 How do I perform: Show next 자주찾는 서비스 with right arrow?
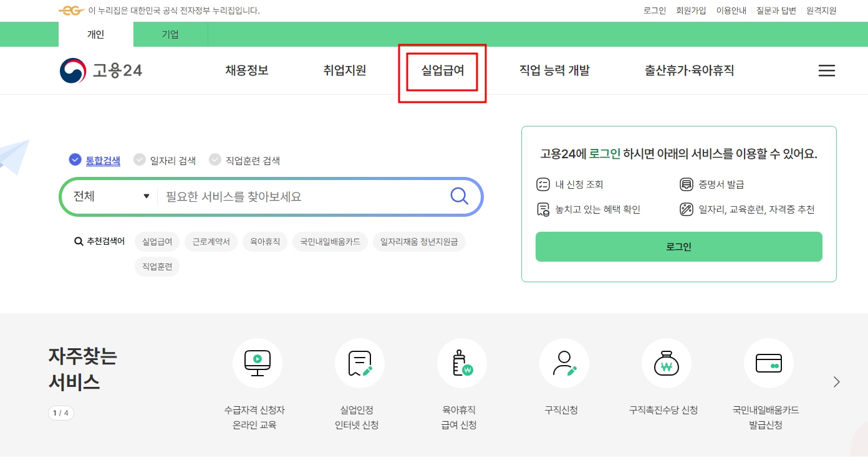click(x=837, y=381)
